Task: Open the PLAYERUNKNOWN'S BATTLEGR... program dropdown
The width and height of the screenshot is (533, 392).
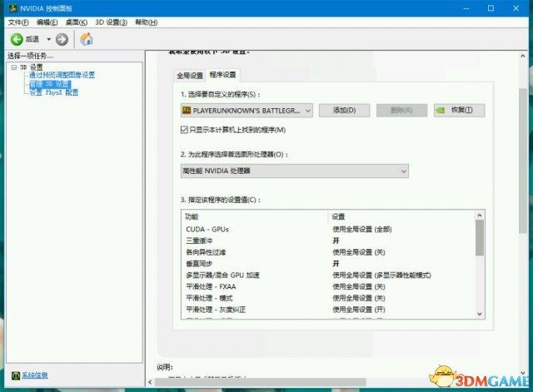Action: [247, 111]
